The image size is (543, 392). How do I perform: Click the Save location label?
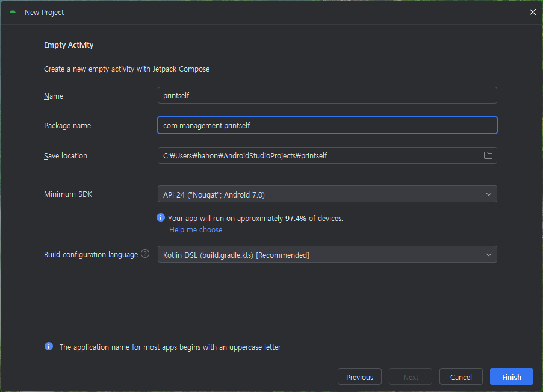[x=66, y=156]
